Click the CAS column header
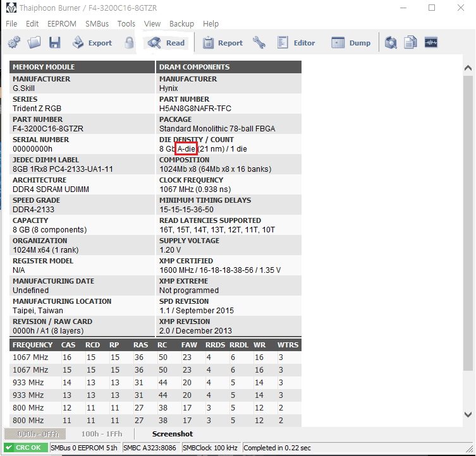This screenshot has width=476, height=456. tap(68, 345)
